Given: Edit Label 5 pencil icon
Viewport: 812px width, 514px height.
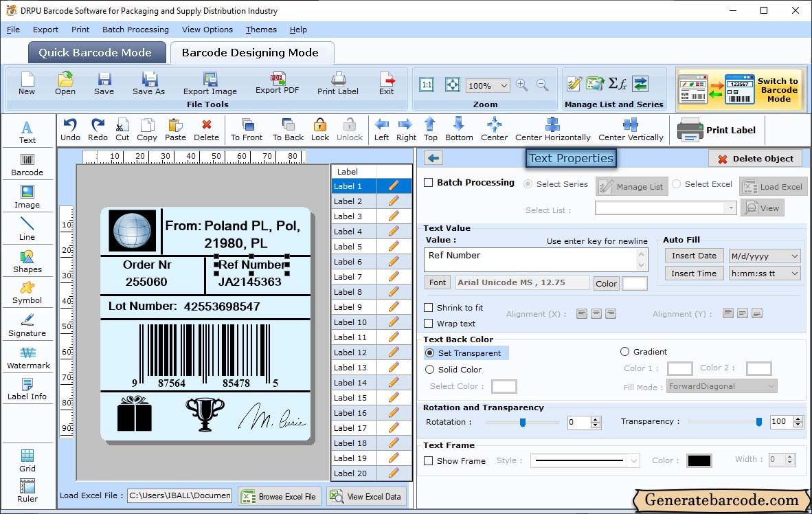Looking at the screenshot, I should (394, 246).
